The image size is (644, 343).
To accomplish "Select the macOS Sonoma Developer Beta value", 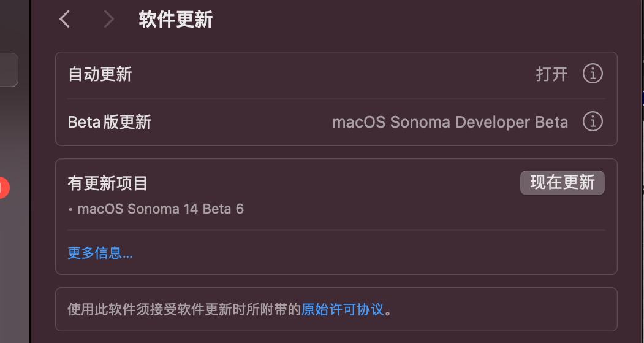I will pos(450,122).
